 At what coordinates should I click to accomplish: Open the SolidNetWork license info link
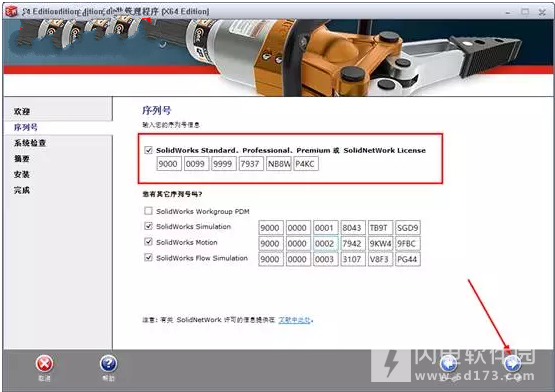294,320
